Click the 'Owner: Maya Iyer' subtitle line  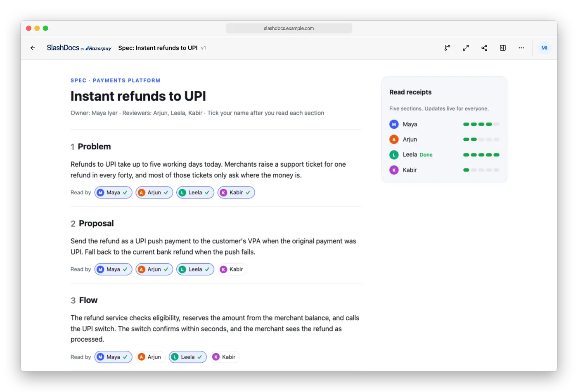[197, 113]
